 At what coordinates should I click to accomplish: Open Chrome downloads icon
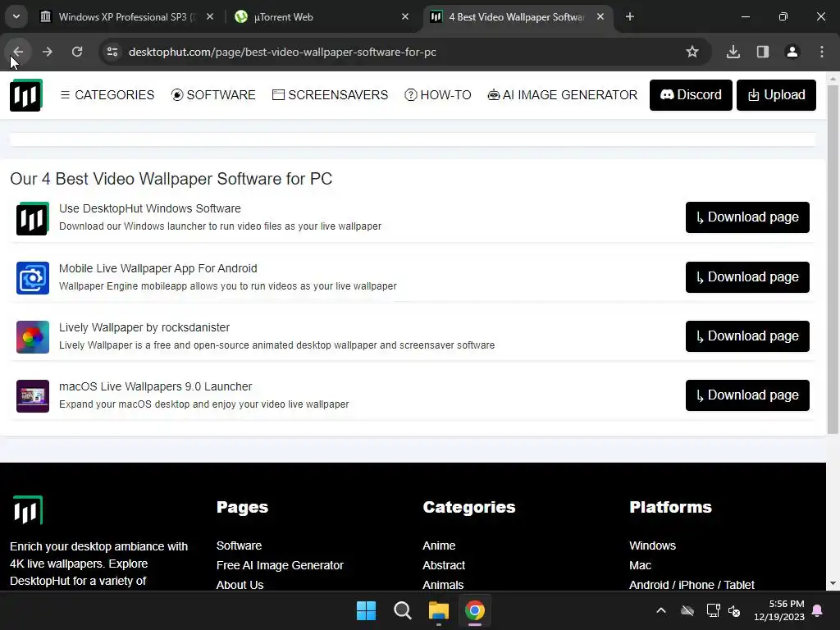point(733,52)
